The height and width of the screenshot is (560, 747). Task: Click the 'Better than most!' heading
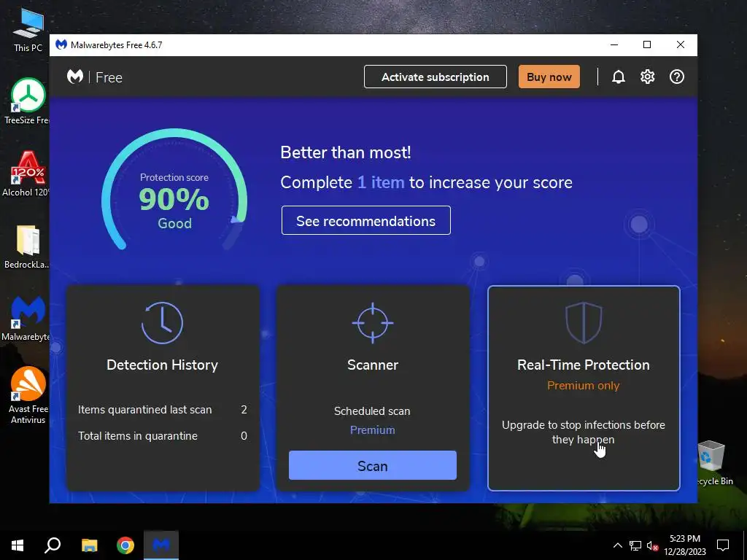point(345,152)
